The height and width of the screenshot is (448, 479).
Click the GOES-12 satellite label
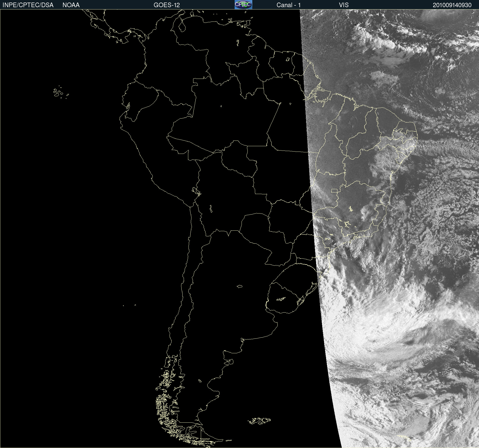tap(167, 5)
